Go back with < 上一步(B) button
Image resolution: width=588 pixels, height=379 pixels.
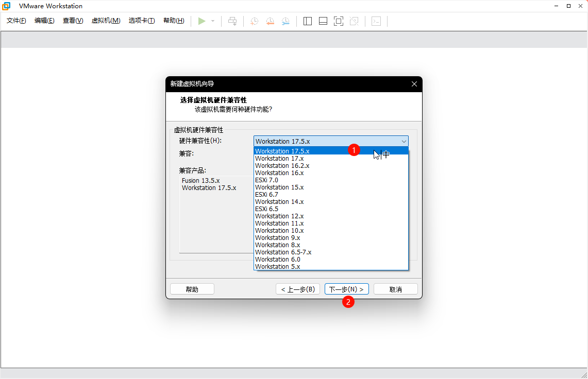tap(298, 289)
